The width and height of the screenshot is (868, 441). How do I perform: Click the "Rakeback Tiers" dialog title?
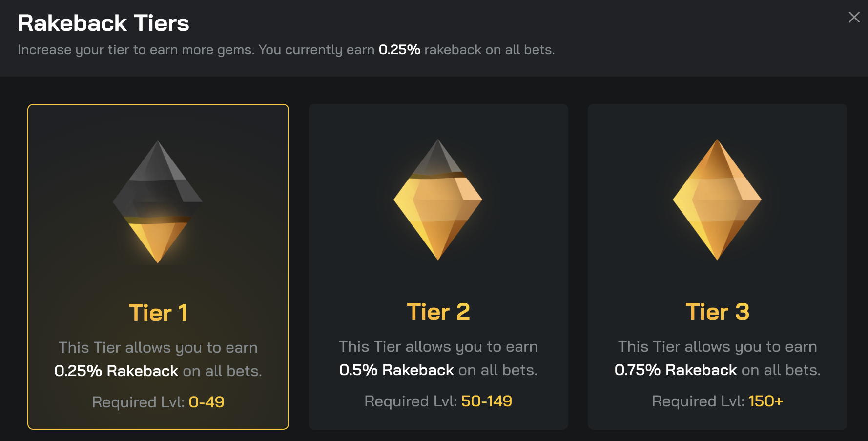pyautogui.click(x=103, y=23)
